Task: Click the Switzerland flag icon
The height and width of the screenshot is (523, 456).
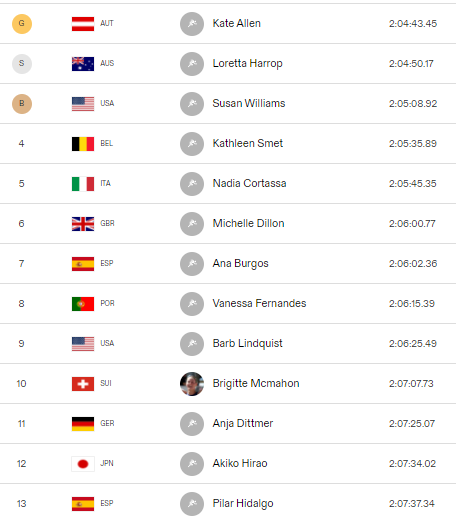Action: click(83, 384)
